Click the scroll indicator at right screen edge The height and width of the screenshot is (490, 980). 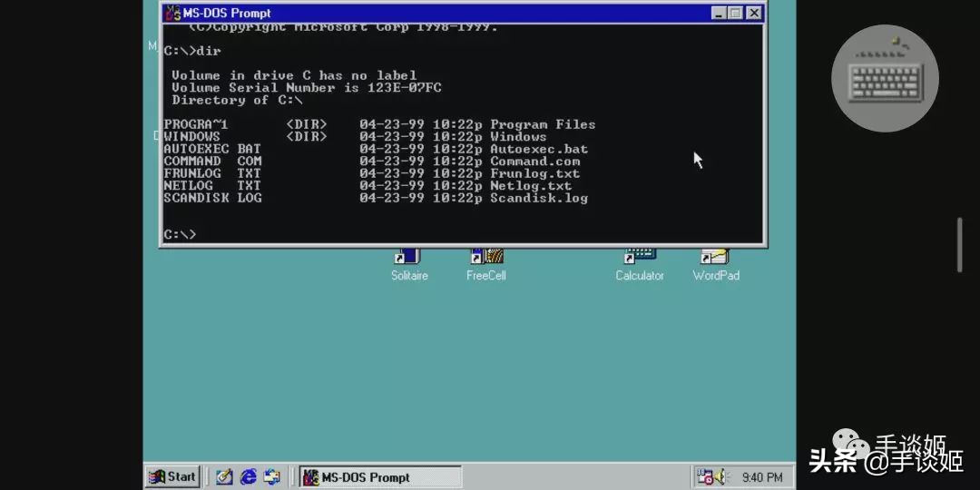960,244
